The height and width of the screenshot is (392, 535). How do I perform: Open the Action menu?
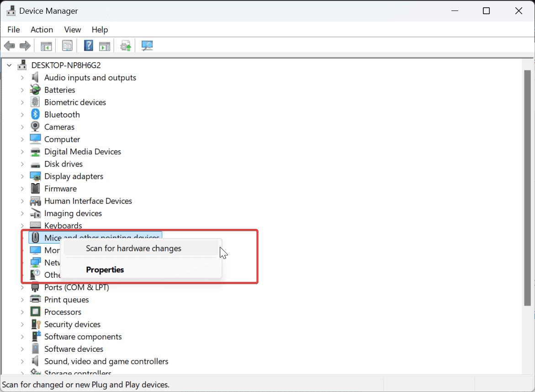(x=42, y=30)
